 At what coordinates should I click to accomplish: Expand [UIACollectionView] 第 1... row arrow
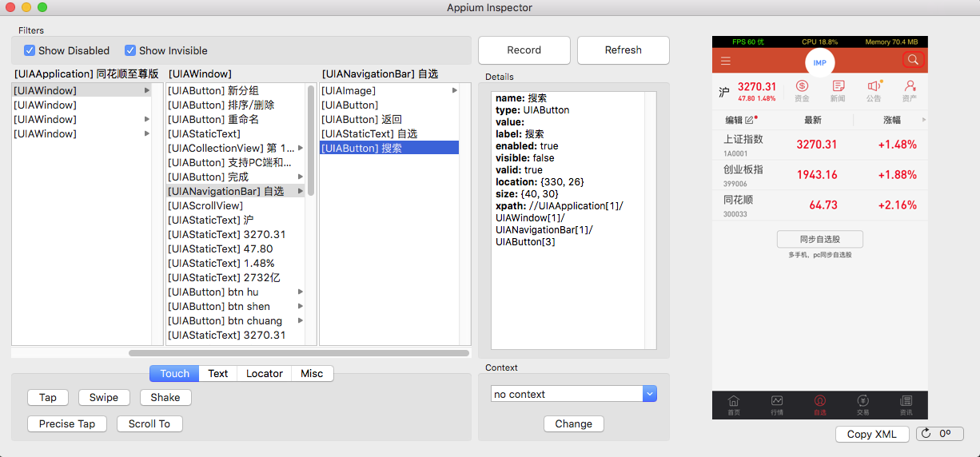tap(301, 148)
